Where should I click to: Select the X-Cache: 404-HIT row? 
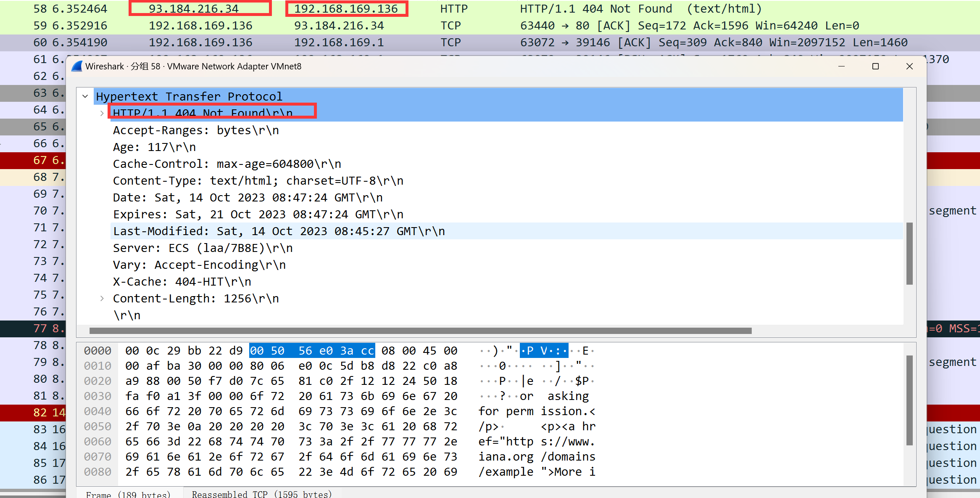coord(506,281)
